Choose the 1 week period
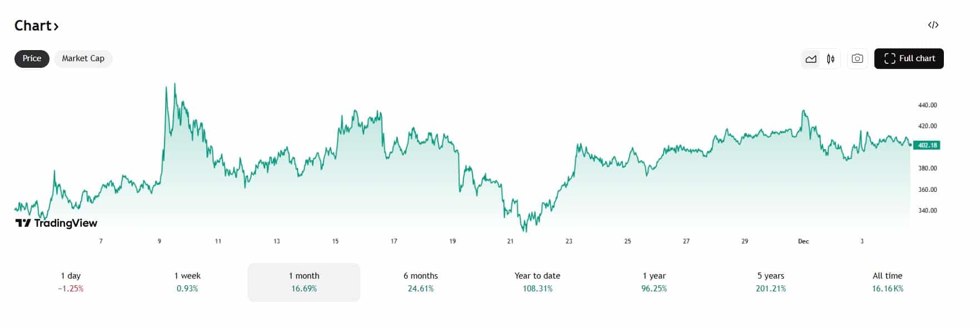The height and width of the screenshot is (327, 980). (x=187, y=281)
